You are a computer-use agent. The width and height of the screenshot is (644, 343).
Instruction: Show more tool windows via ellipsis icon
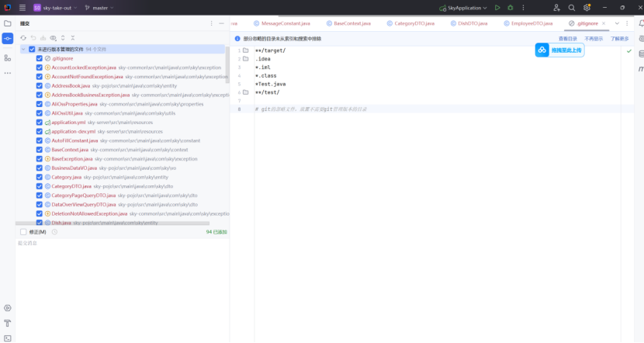coord(8,73)
